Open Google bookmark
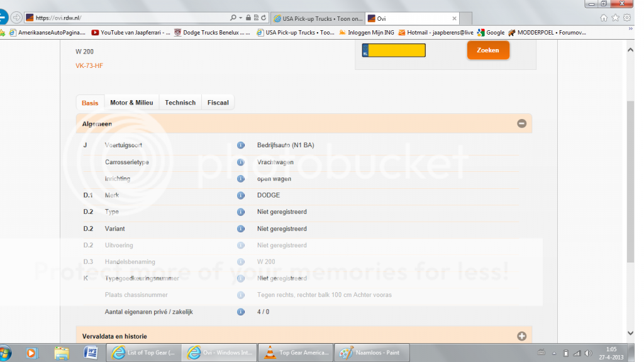 tap(491, 33)
